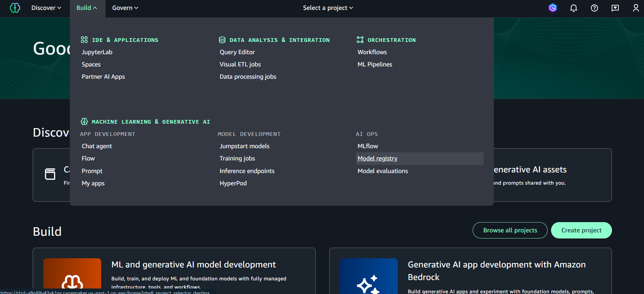This screenshot has height=294, width=644.
Task: Click the IDE & Applications section icon
Action: [84, 40]
